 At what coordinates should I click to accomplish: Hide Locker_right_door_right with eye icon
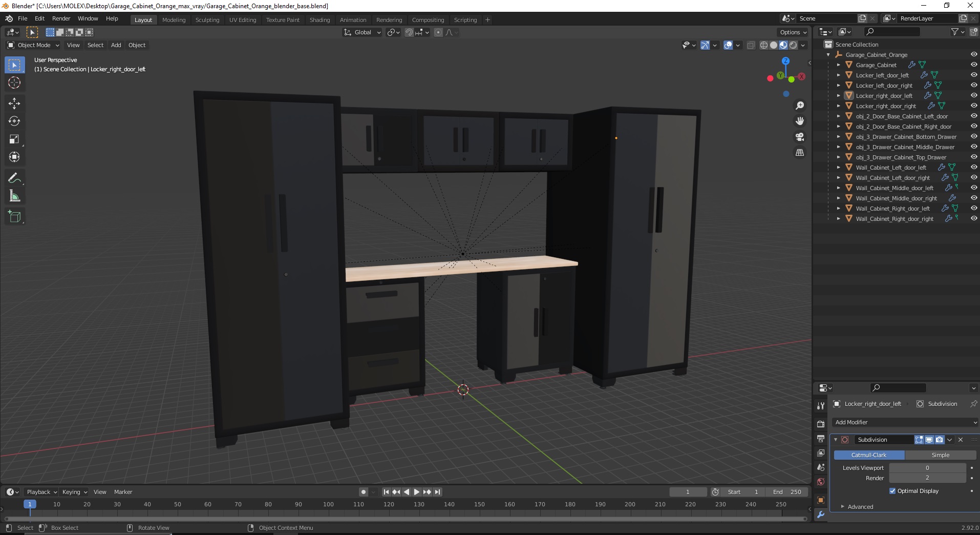click(974, 106)
